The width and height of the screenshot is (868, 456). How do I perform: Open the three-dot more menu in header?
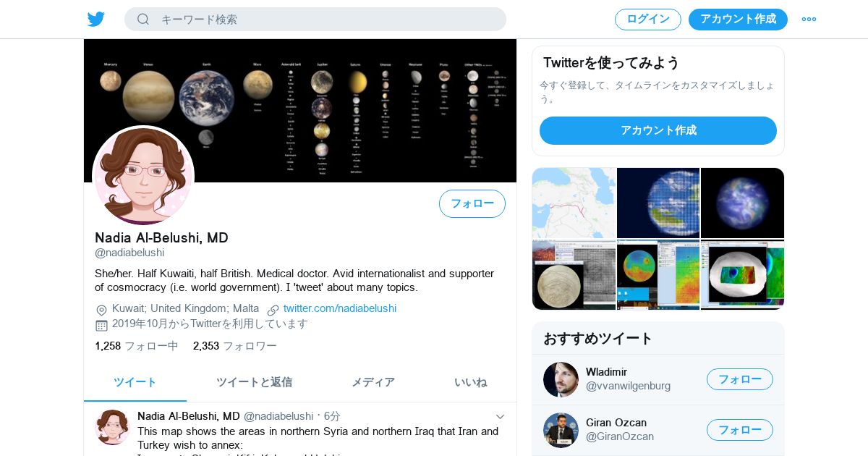point(809,19)
